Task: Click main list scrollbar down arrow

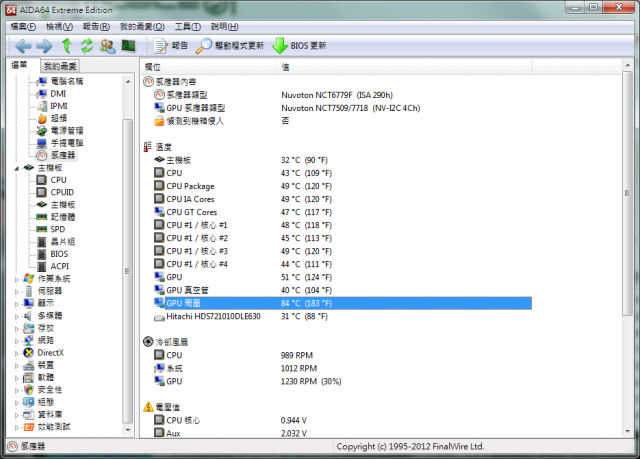Action: coord(627,432)
